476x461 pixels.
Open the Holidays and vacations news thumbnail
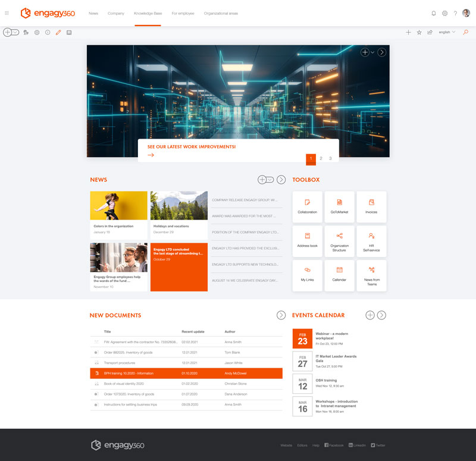coord(178,206)
